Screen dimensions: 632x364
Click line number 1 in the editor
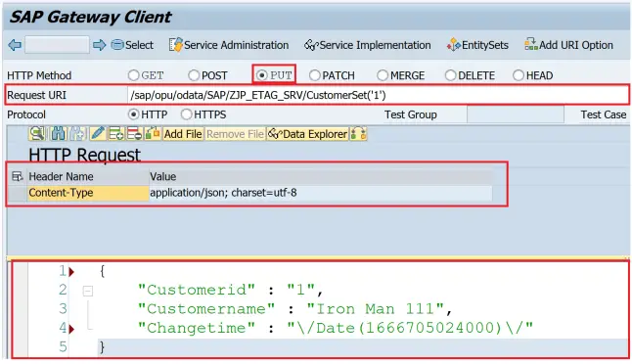(x=63, y=270)
